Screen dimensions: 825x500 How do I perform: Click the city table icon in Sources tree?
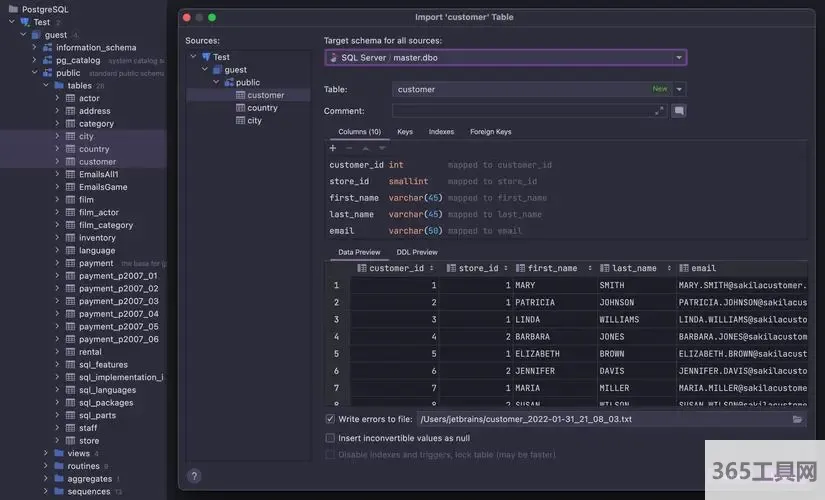point(240,120)
